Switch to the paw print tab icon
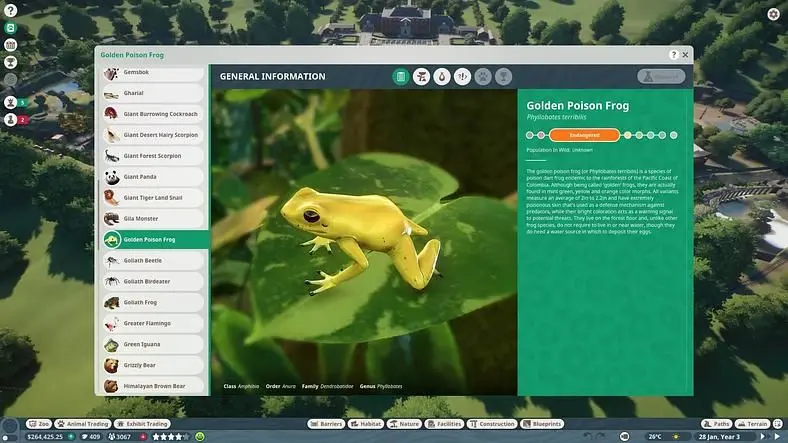Image resolution: width=788 pixels, height=443 pixels. [483, 77]
